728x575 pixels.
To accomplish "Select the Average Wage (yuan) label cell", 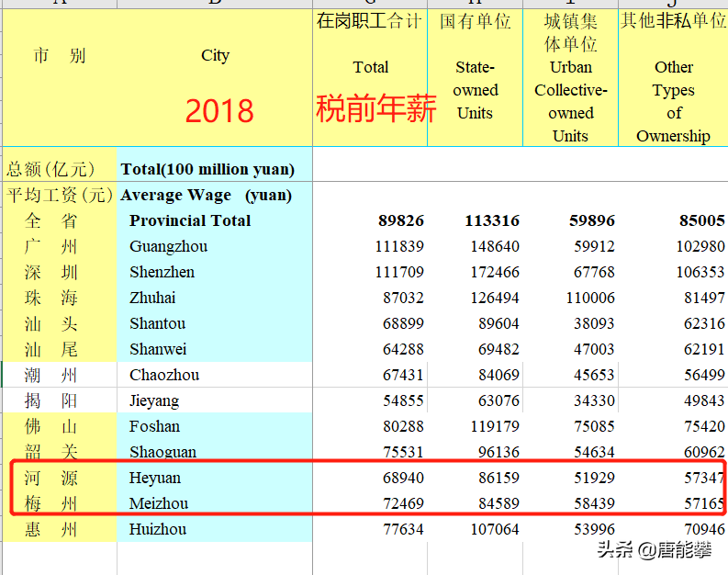I will (206, 195).
